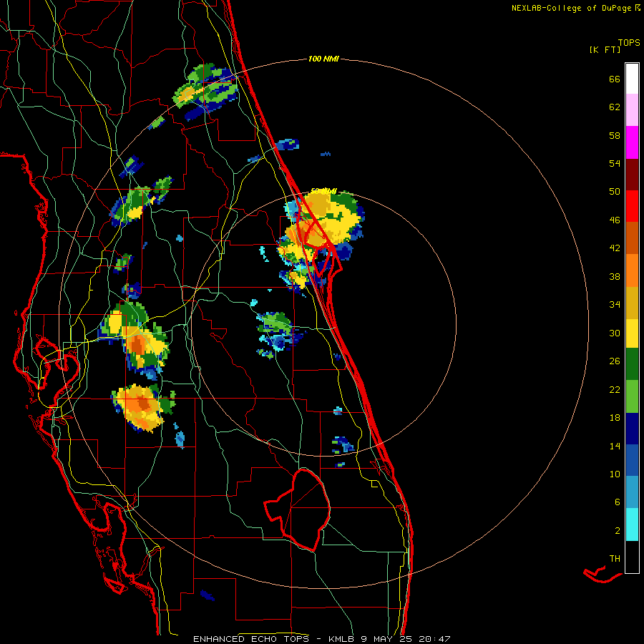This screenshot has width=644, height=644.
Task: Click the white swatch at the top of the TOPS scale
Action: 632,79
